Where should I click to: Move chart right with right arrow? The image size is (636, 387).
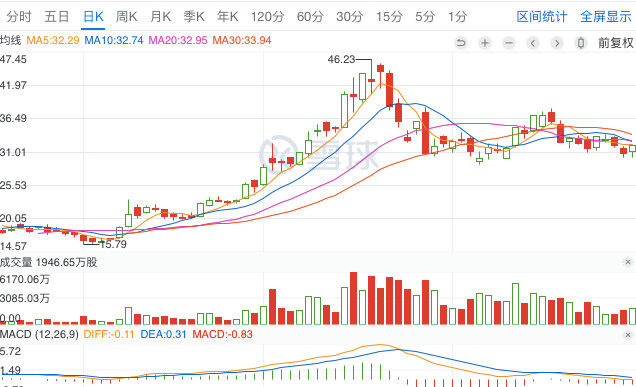tap(557, 43)
